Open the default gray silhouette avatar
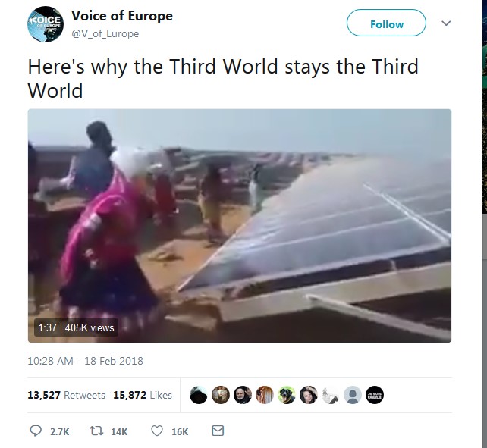The image size is (487, 448). 353,395
